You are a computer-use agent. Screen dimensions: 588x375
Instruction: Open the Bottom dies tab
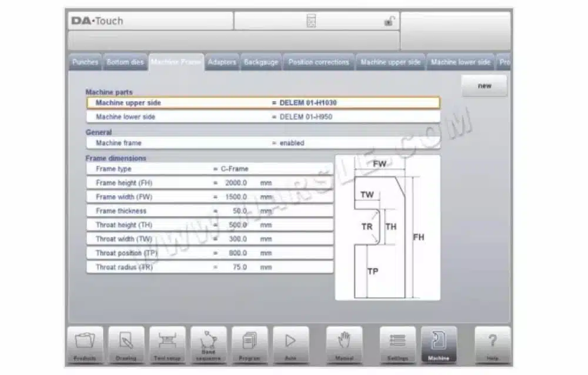click(x=125, y=62)
